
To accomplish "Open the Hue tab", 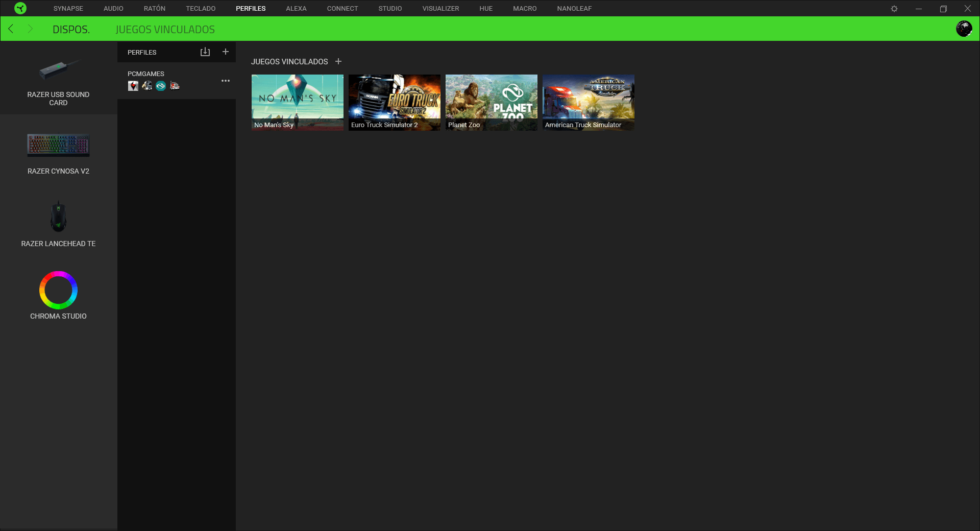I will coord(486,9).
